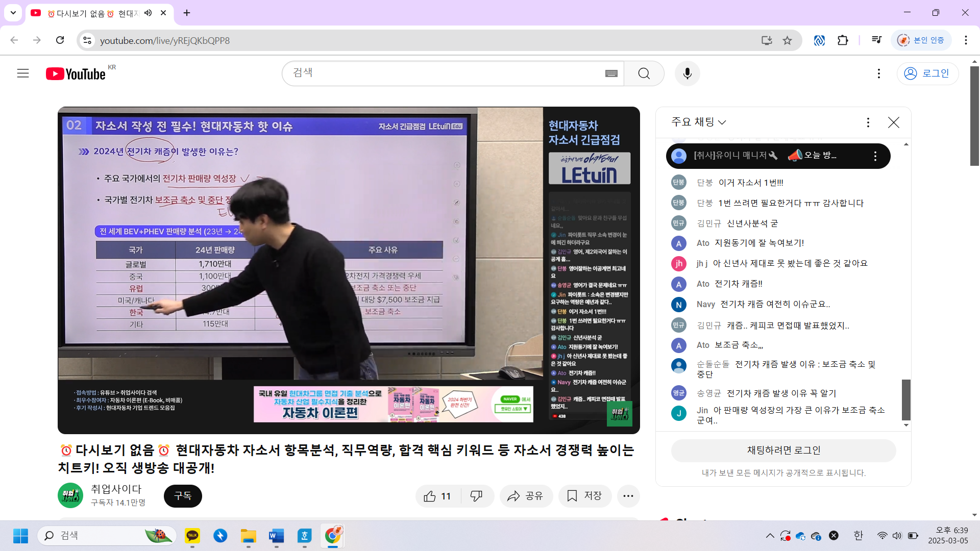Select user Navy in chat

point(706,305)
